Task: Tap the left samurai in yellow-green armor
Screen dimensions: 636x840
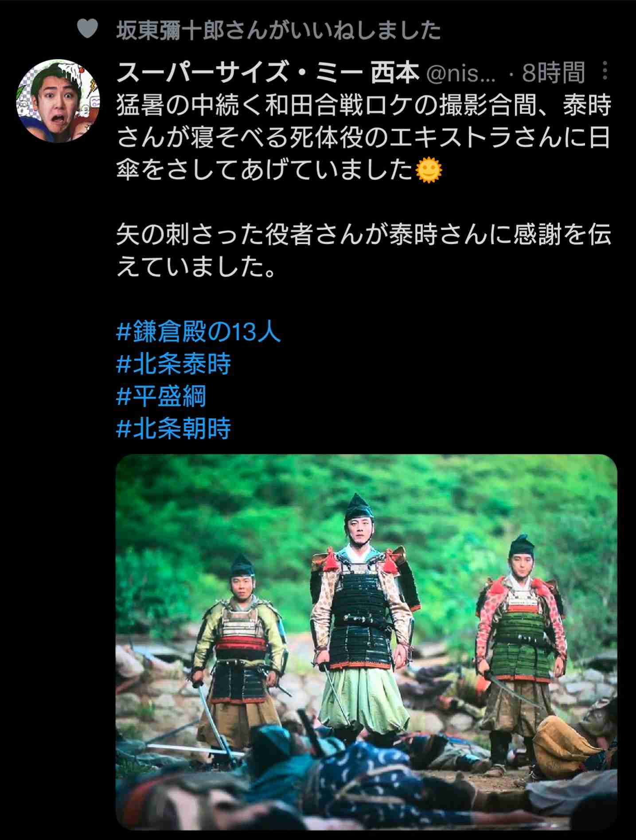Action: click(241, 656)
